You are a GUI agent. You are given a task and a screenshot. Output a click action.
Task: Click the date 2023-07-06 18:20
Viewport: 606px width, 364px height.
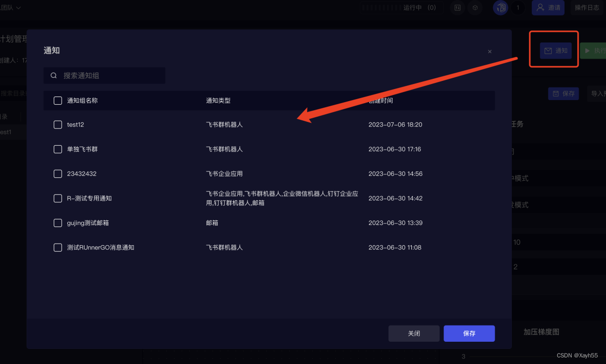coord(396,125)
